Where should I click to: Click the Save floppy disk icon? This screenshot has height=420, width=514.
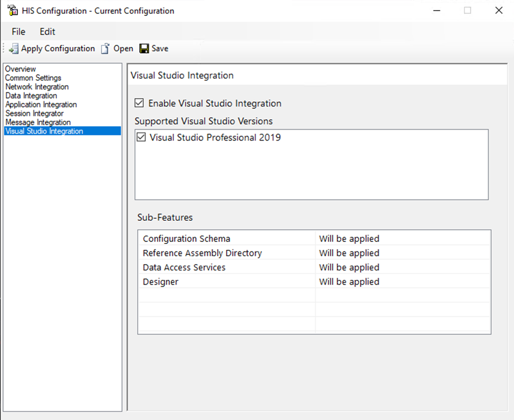pyautogui.click(x=144, y=49)
